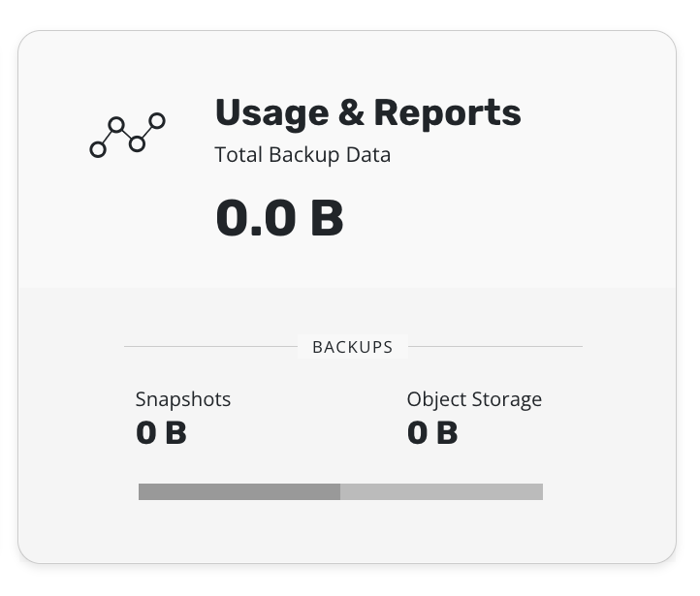Select the Object Storage label
Image resolution: width=700 pixels, height=596 pixels.
(474, 399)
